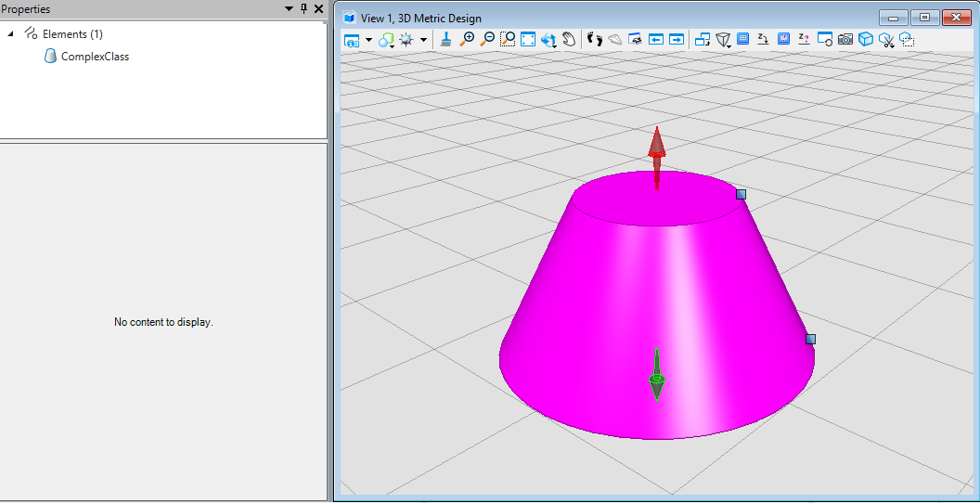Open the View Perspective cone icon
Screen dimensions: 980x503
(x=723, y=40)
